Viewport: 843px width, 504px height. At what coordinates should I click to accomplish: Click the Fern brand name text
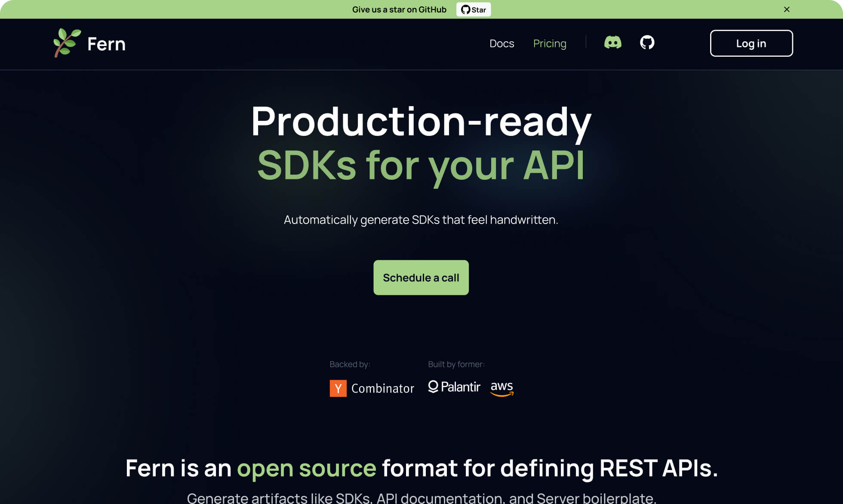(x=106, y=44)
